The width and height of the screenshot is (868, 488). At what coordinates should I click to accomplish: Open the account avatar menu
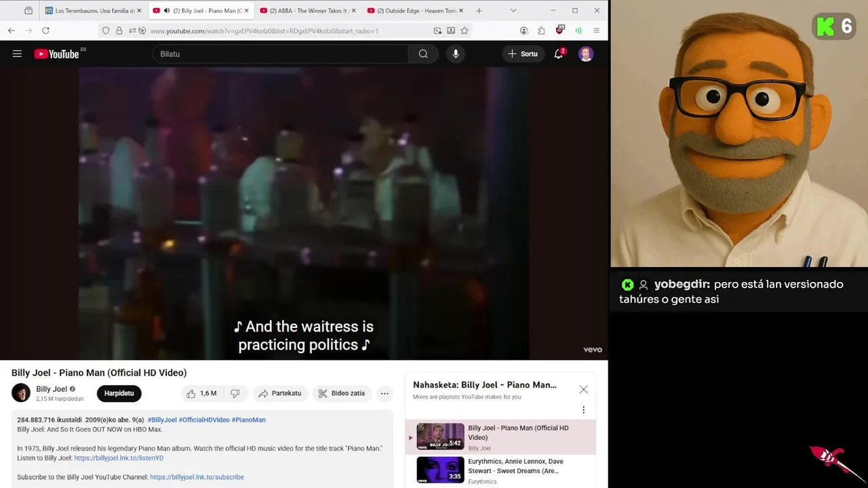pos(586,54)
